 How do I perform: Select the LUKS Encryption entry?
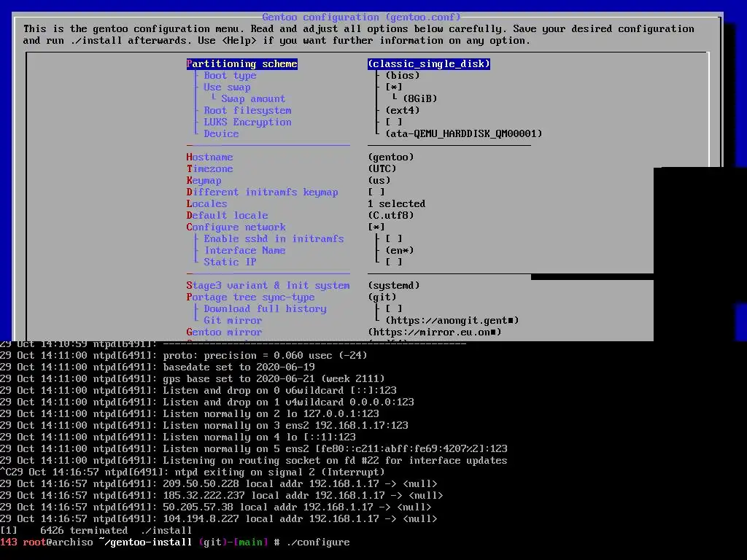point(248,122)
